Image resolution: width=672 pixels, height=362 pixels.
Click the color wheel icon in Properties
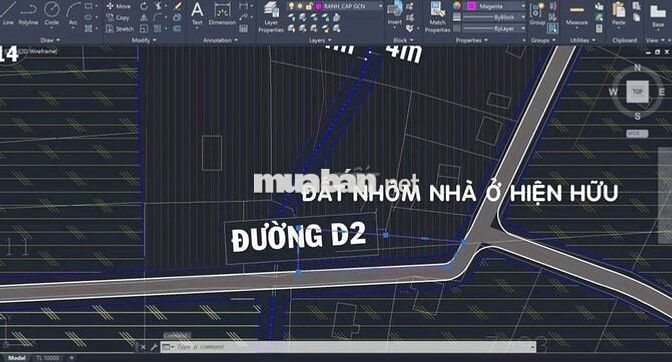pyautogui.click(x=457, y=6)
